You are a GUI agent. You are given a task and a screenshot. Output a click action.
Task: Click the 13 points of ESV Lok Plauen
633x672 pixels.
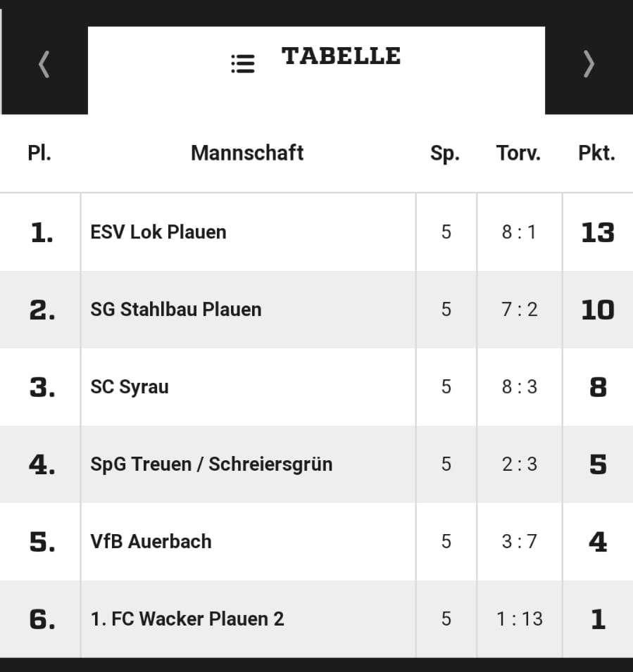pyautogui.click(x=598, y=233)
